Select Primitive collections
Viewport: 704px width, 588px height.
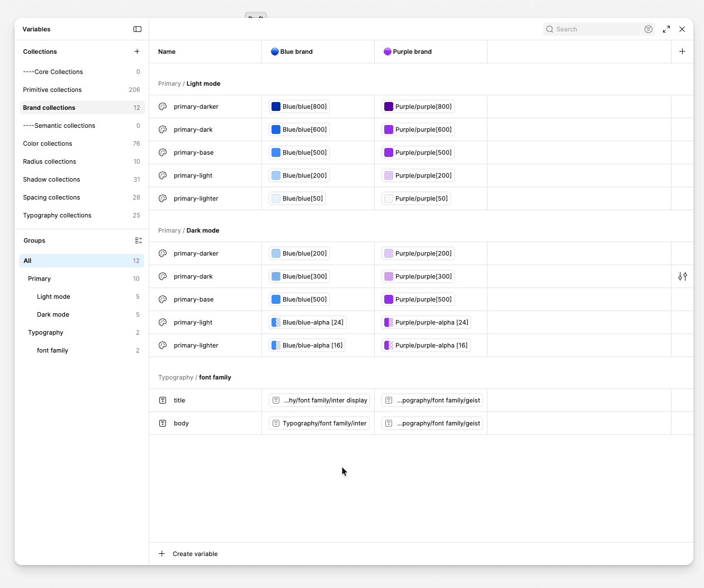[x=82, y=90]
